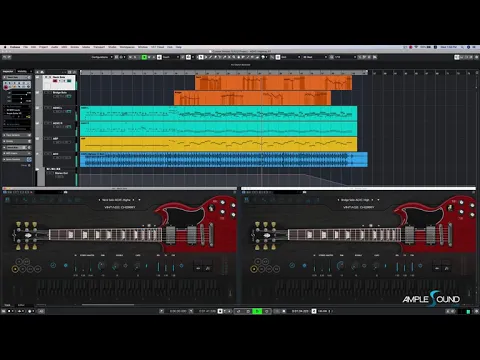480x360 pixels.
Task: Open the Workspaces menu
Action: 127,47
